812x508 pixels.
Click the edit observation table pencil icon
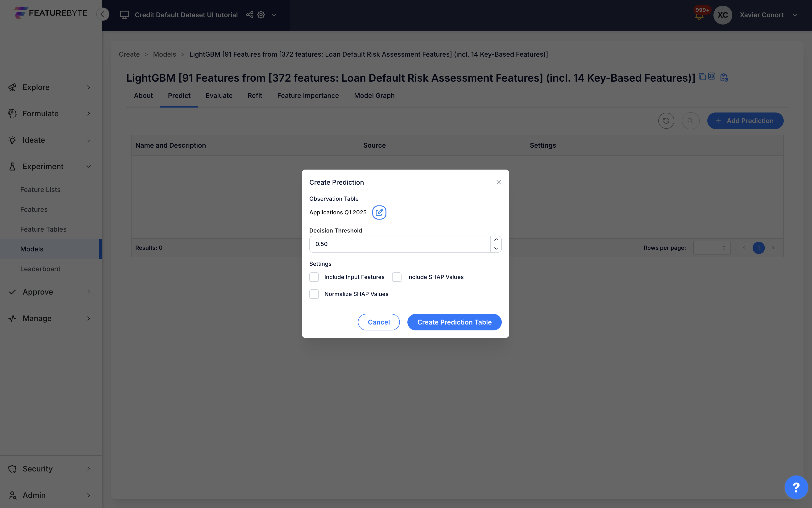click(x=379, y=212)
